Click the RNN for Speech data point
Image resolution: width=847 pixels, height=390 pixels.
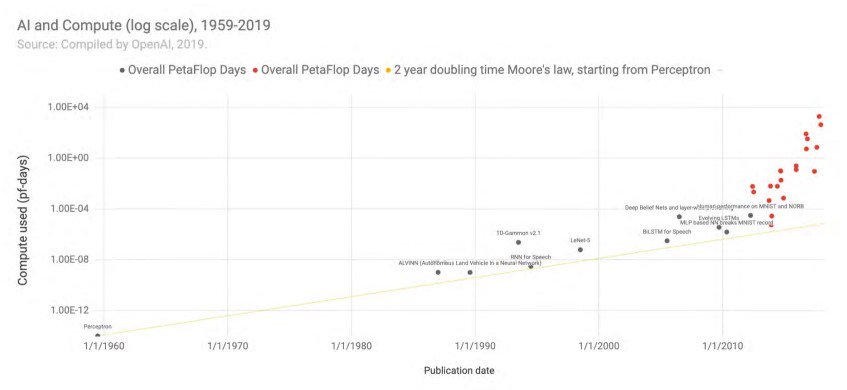tap(530, 266)
